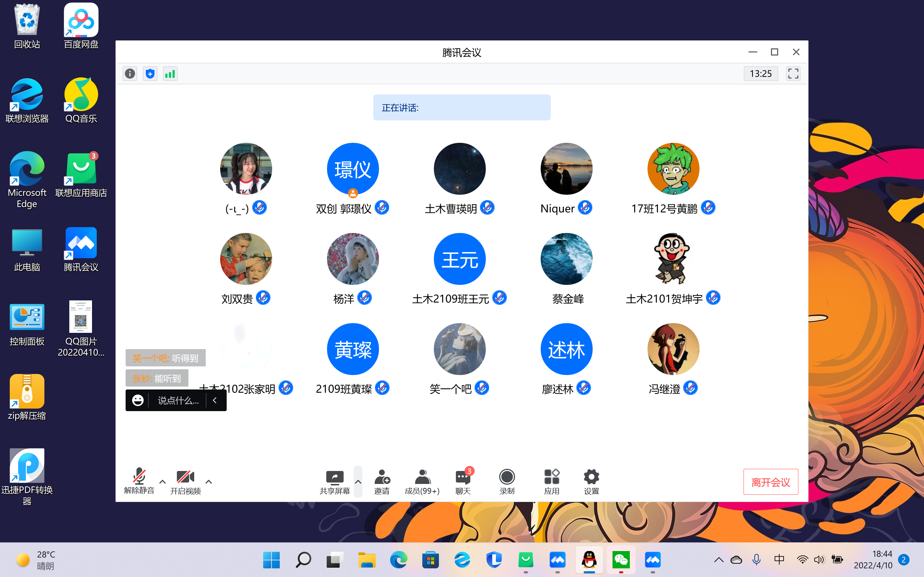924x577 pixels.
Task: Click the 说点什么 message input field
Action: [x=178, y=400]
